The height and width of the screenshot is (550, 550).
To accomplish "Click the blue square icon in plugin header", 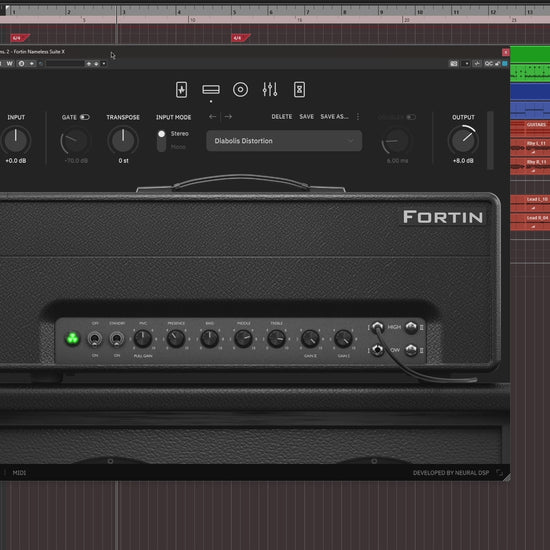I will [505, 63].
